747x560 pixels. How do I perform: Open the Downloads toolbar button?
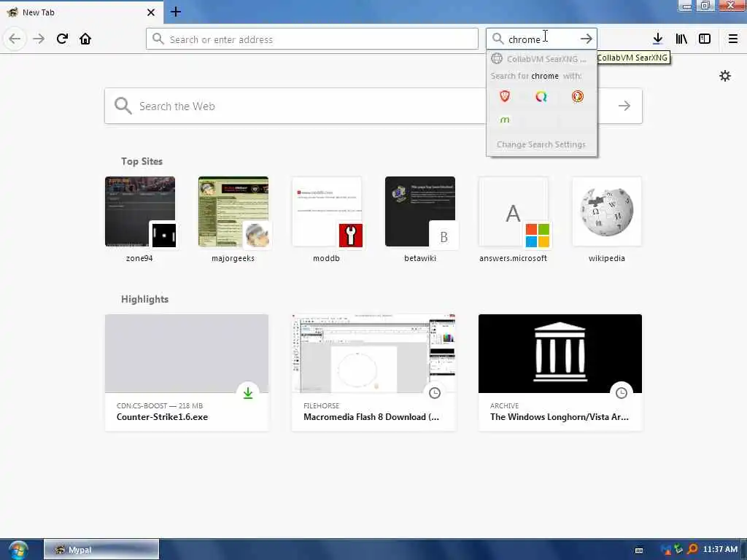tap(657, 39)
